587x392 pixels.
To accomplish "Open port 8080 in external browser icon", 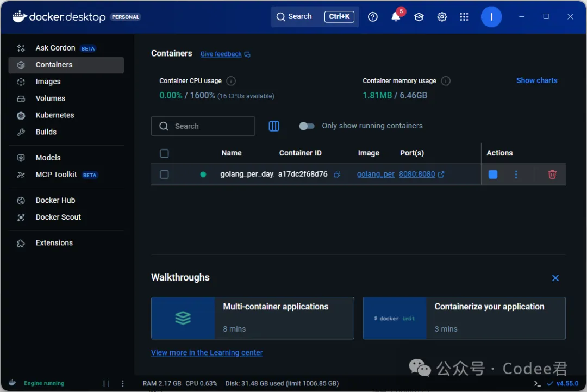I will 441,175.
